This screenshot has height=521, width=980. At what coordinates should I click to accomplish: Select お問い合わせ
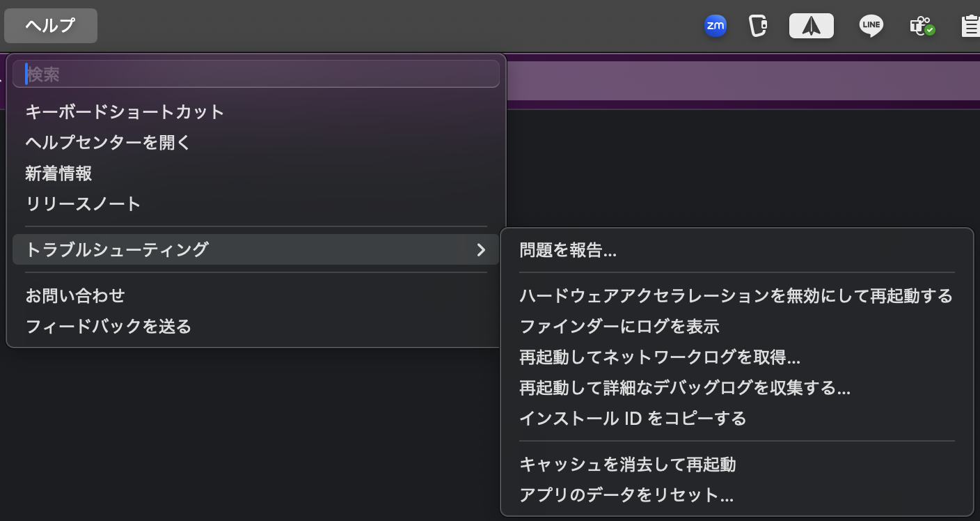point(75,295)
